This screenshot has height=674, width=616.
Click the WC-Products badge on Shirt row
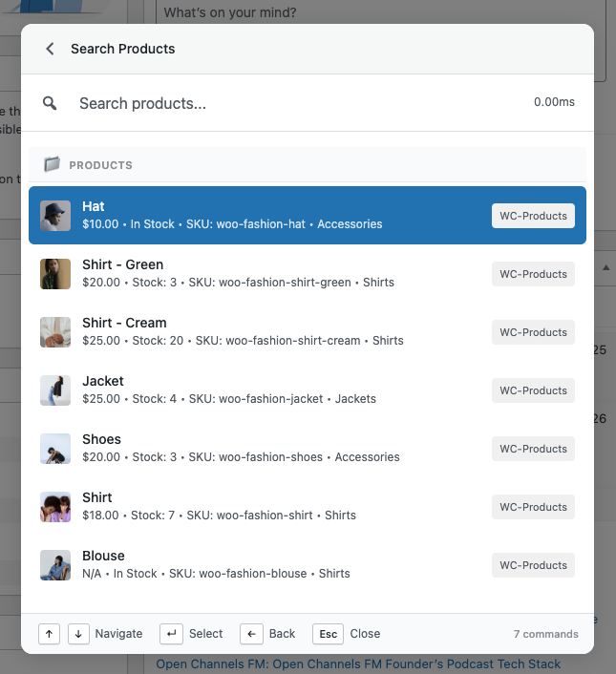pos(533,507)
